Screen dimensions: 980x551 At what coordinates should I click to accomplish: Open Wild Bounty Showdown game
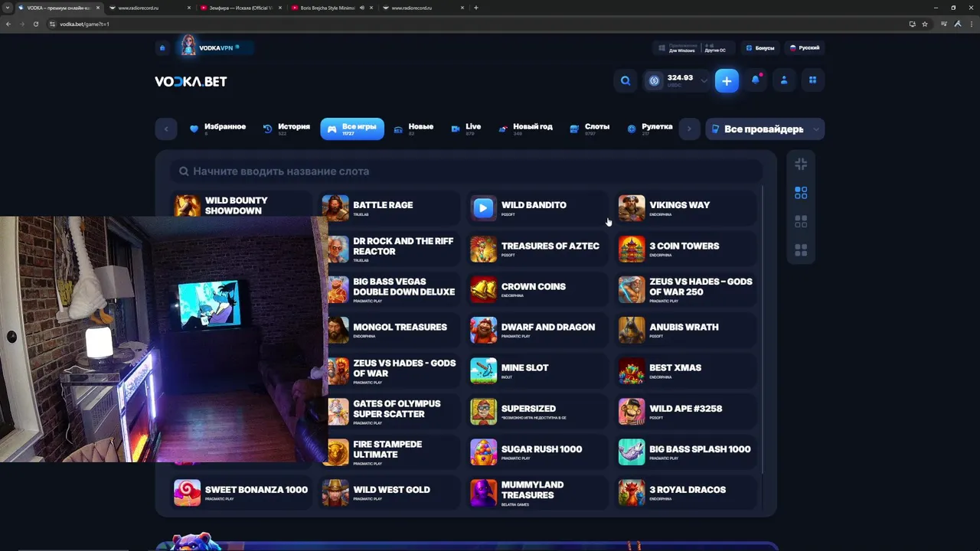(240, 206)
